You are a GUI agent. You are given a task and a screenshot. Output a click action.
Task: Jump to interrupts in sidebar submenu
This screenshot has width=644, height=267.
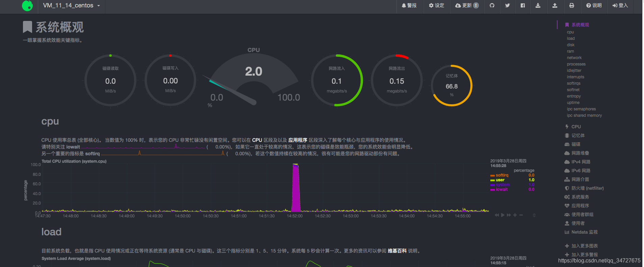click(575, 77)
